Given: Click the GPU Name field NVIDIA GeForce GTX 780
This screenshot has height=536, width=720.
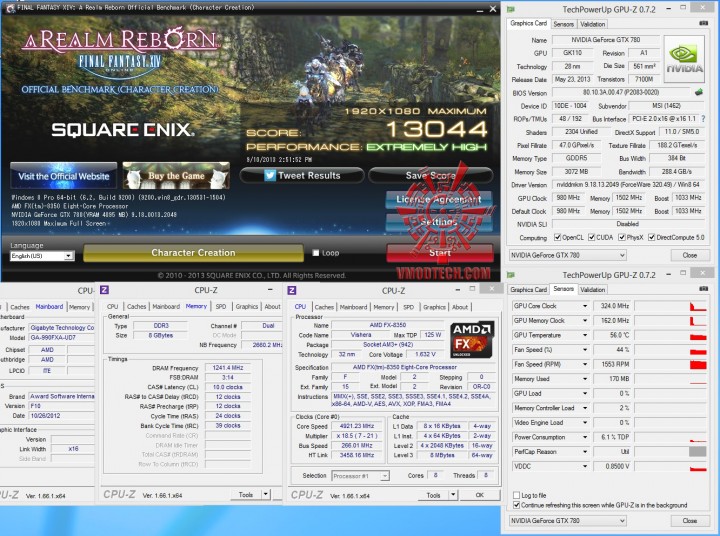Looking at the screenshot, I should pos(606,40).
